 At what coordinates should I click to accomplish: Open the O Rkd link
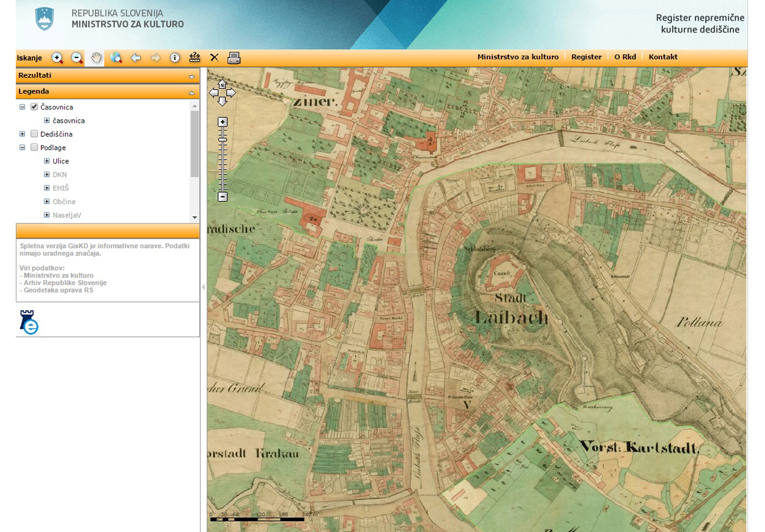(x=625, y=57)
